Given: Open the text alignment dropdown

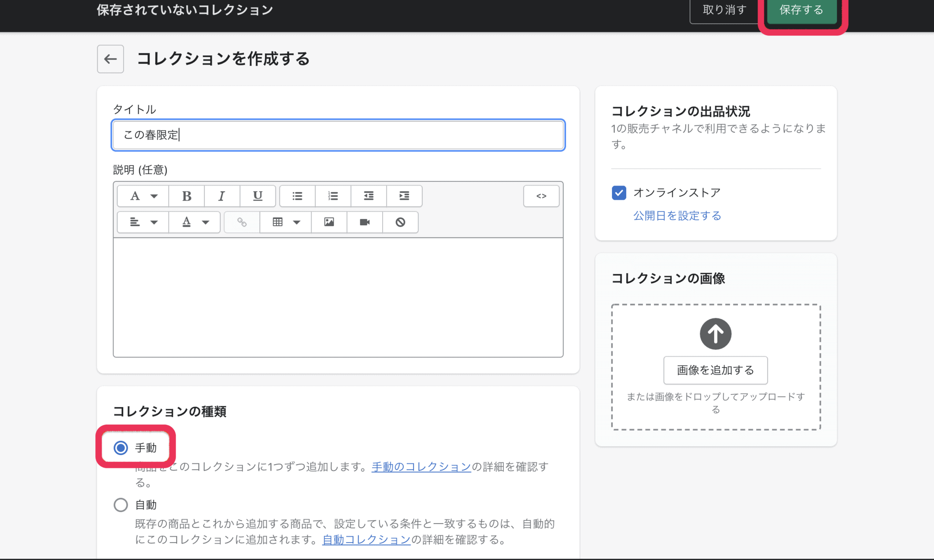Looking at the screenshot, I should click(142, 222).
